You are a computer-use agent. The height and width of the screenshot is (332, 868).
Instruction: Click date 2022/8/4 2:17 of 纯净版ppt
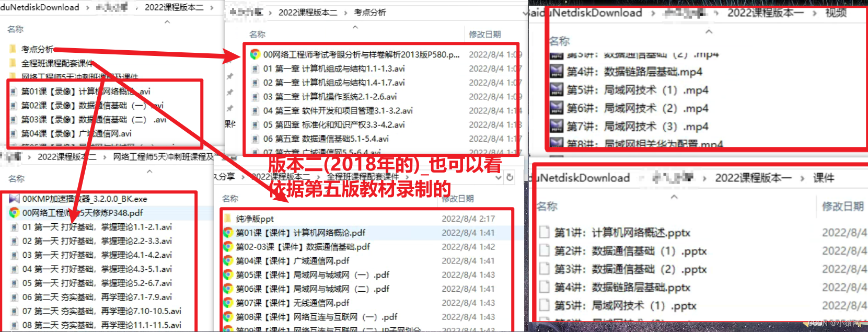pos(468,219)
